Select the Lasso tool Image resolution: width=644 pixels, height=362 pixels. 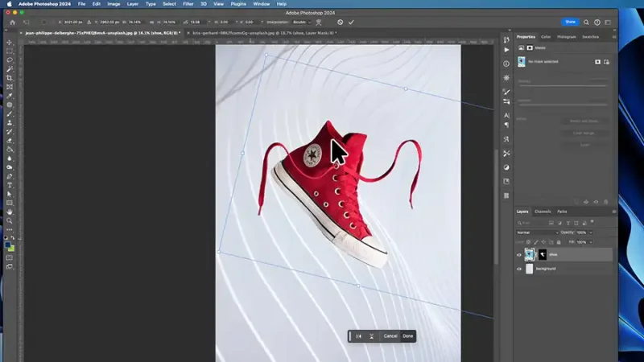click(x=10, y=60)
